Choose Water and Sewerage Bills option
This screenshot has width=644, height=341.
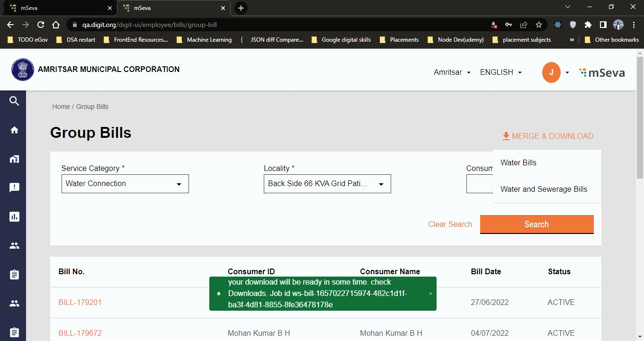[544, 189]
